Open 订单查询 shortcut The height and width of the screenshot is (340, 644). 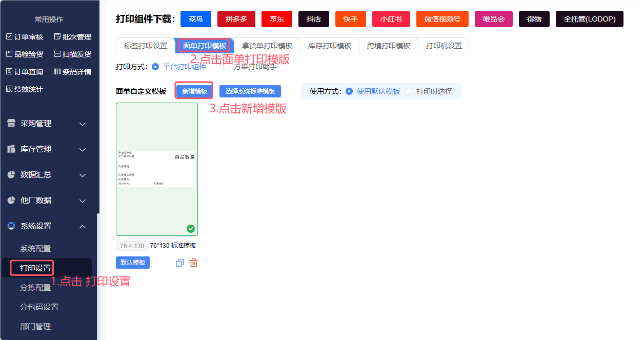[x=25, y=72]
